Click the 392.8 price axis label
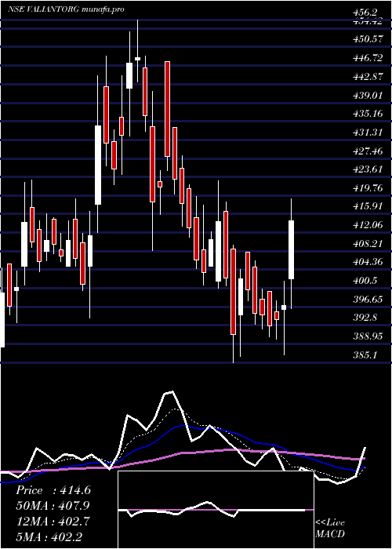This screenshot has width=392, height=549. (x=365, y=318)
